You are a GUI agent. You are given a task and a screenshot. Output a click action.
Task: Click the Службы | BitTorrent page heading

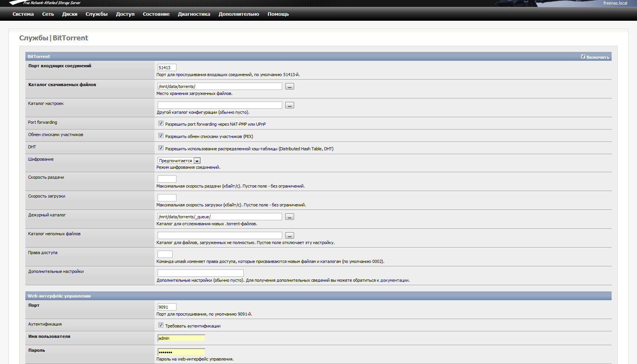pos(54,38)
